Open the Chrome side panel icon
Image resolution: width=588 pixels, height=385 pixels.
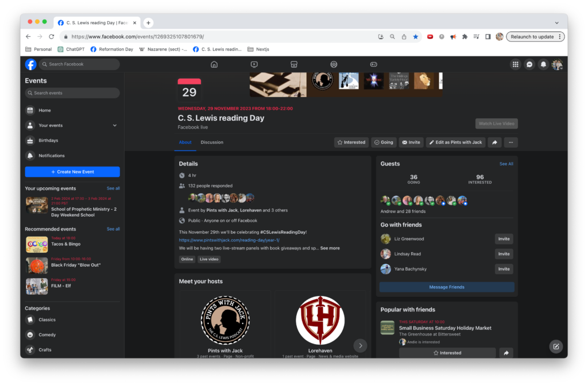[488, 37]
